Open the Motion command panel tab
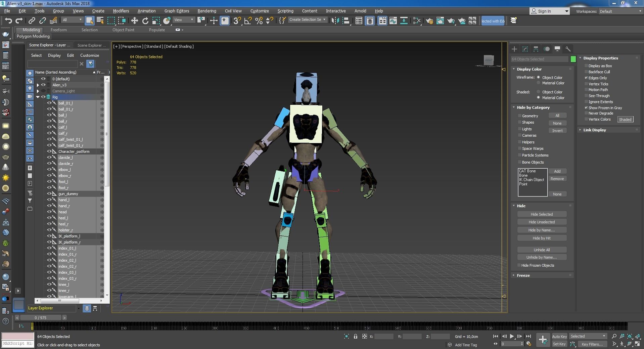This screenshot has width=644, height=349. tap(547, 49)
